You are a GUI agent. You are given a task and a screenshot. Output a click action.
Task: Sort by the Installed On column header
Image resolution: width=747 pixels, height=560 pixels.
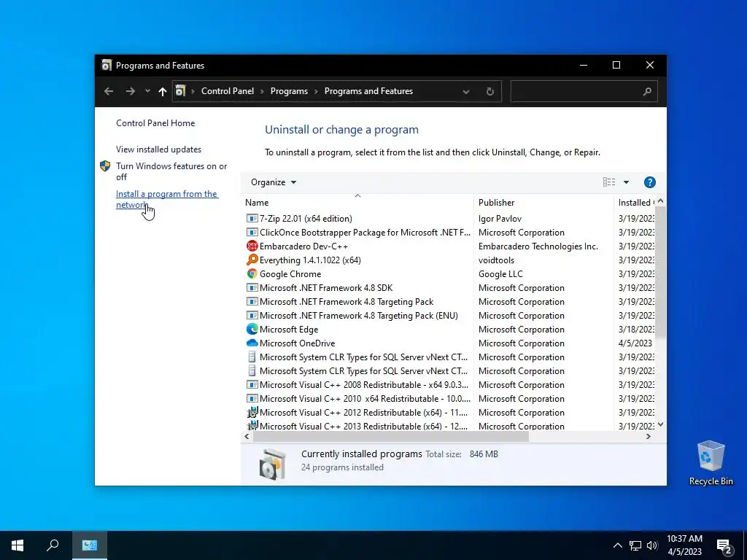pos(635,203)
